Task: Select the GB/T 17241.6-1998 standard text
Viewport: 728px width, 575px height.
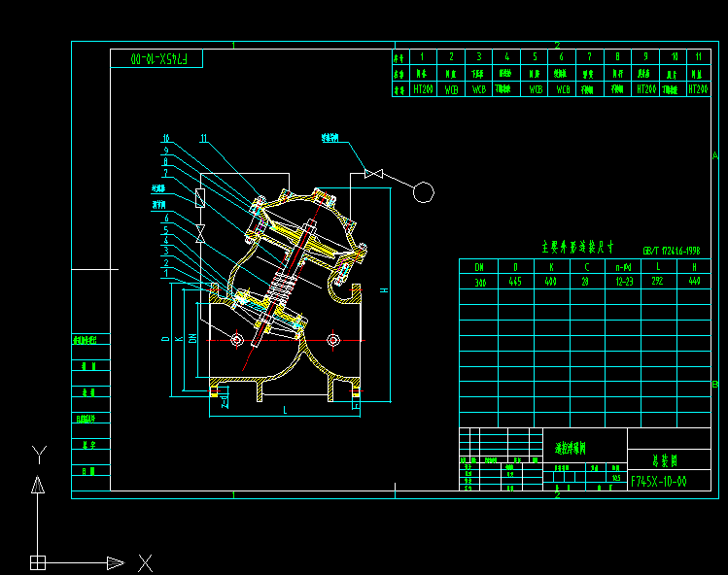Action: pos(672,251)
